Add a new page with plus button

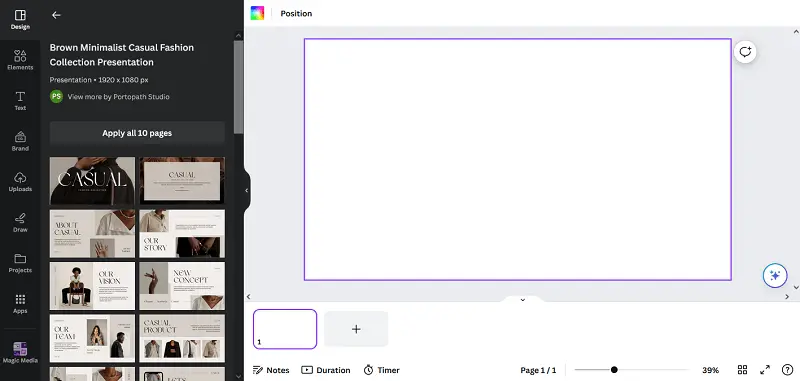coord(356,329)
